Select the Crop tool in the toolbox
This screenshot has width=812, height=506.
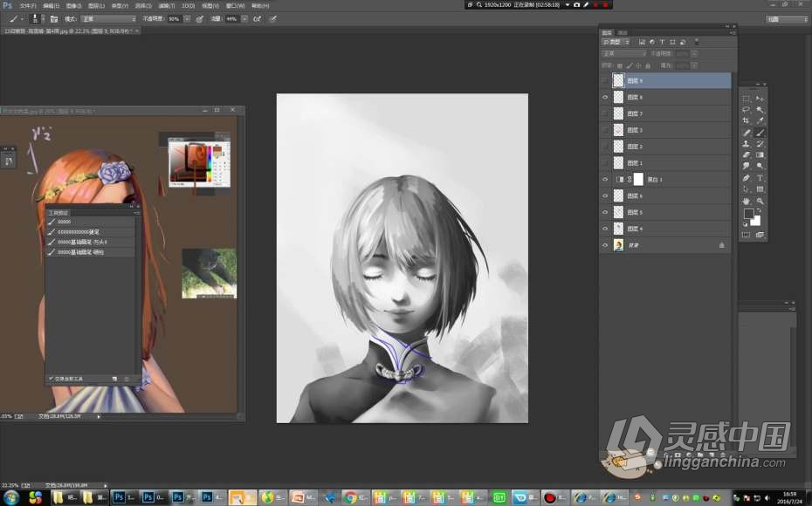click(747, 120)
